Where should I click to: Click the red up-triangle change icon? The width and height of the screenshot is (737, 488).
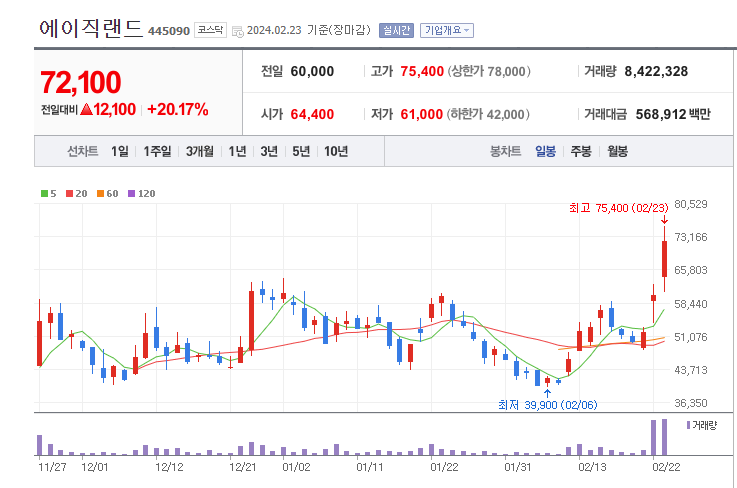(x=86, y=110)
